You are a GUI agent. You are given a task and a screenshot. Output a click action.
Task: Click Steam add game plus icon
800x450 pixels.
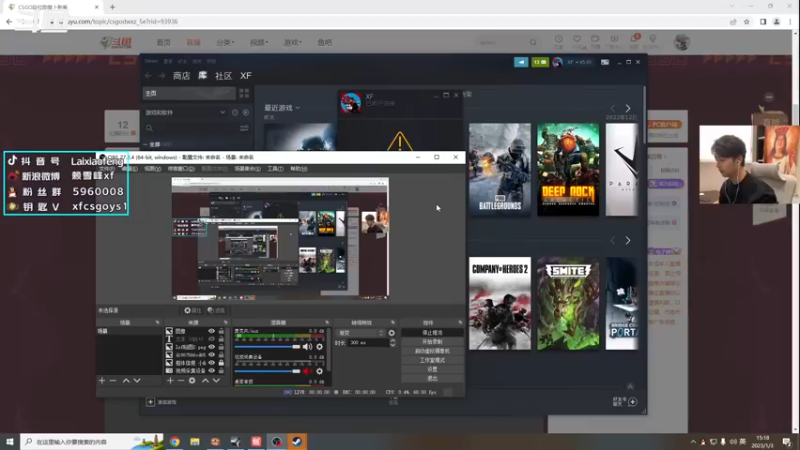[151, 402]
